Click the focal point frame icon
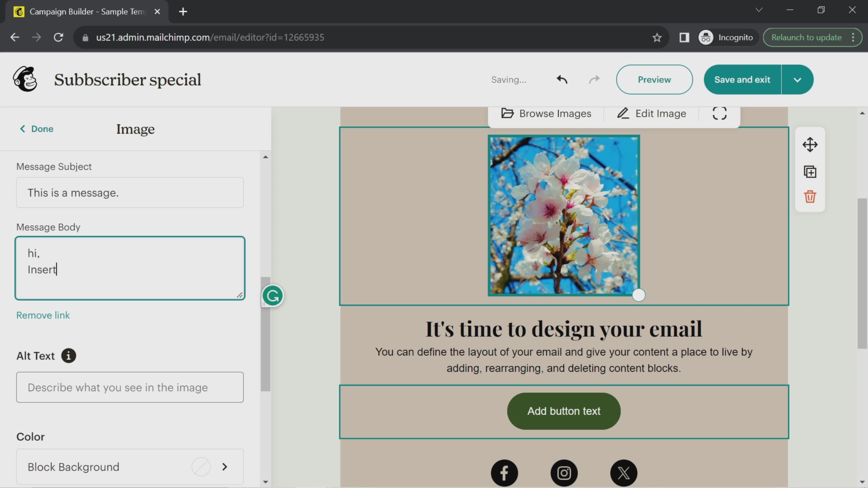Image resolution: width=868 pixels, height=488 pixels. (719, 113)
